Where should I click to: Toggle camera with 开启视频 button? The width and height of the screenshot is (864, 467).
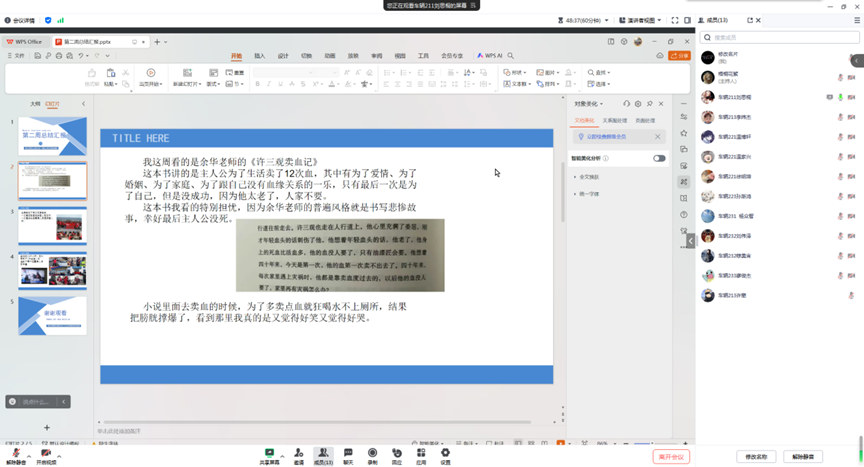tap(46, 455)
